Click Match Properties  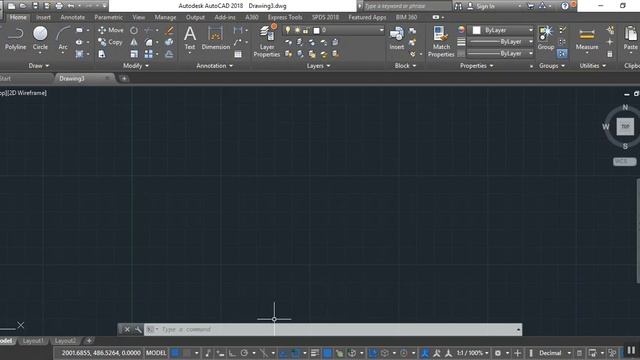coord(441,41)
